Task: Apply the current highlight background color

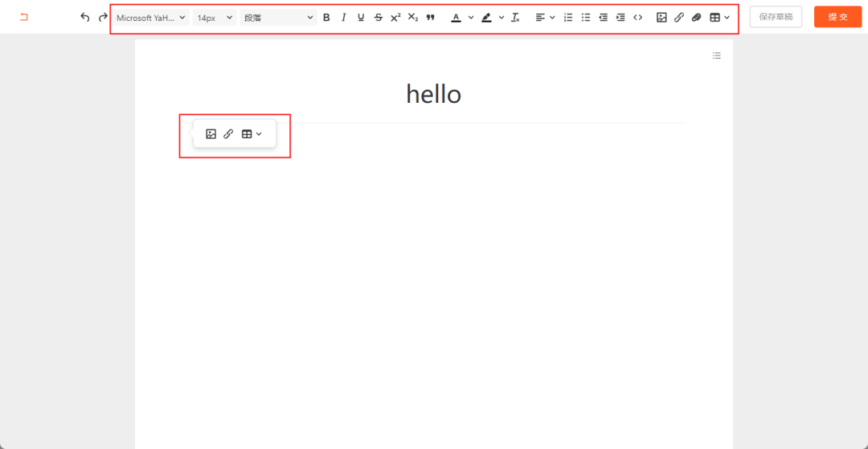Action: point(486,18)
